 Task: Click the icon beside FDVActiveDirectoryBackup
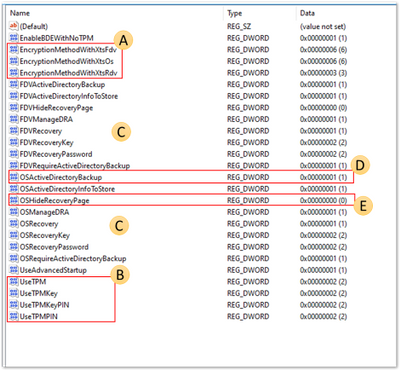tap(14, 84)
